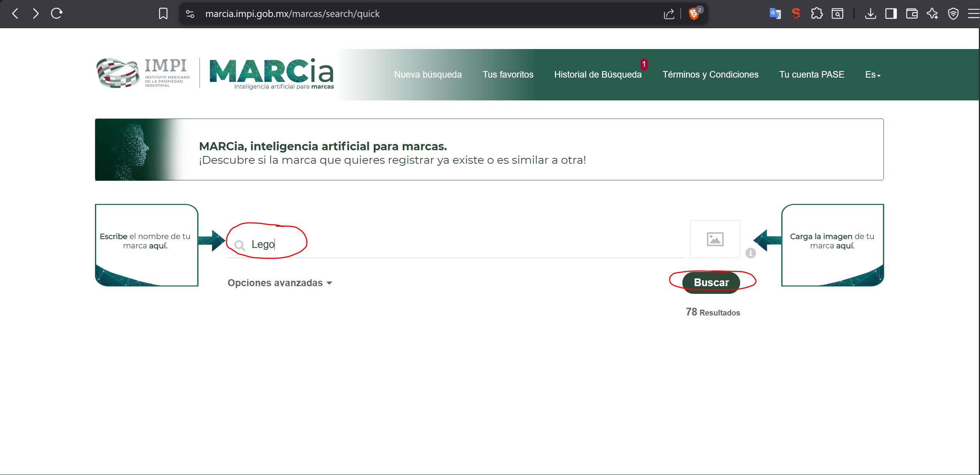Image resolution: width=980 pixels, height=475 pixels.
Task: Click the share page icon in address bar
Action: (x=669, y=14)
